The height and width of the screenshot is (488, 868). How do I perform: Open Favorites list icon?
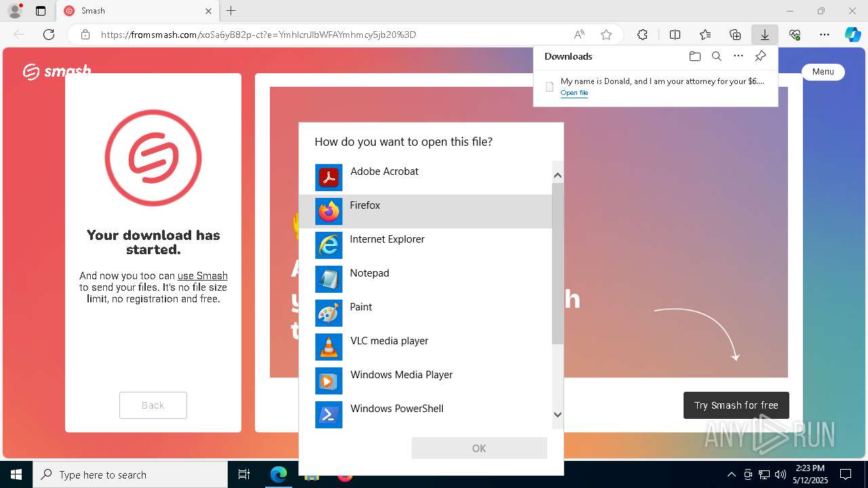[705, 35]
